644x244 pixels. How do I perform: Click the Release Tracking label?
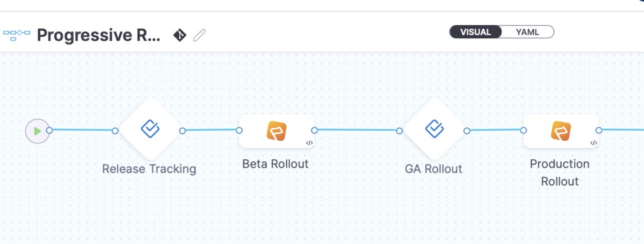149,169
